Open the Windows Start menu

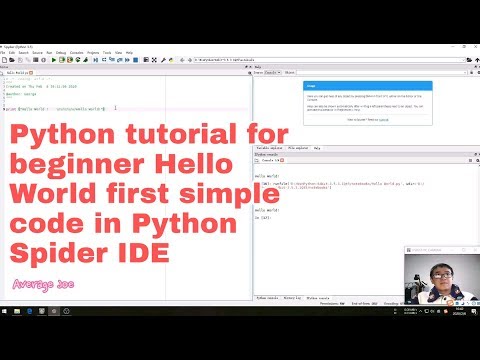pos(4,311)
